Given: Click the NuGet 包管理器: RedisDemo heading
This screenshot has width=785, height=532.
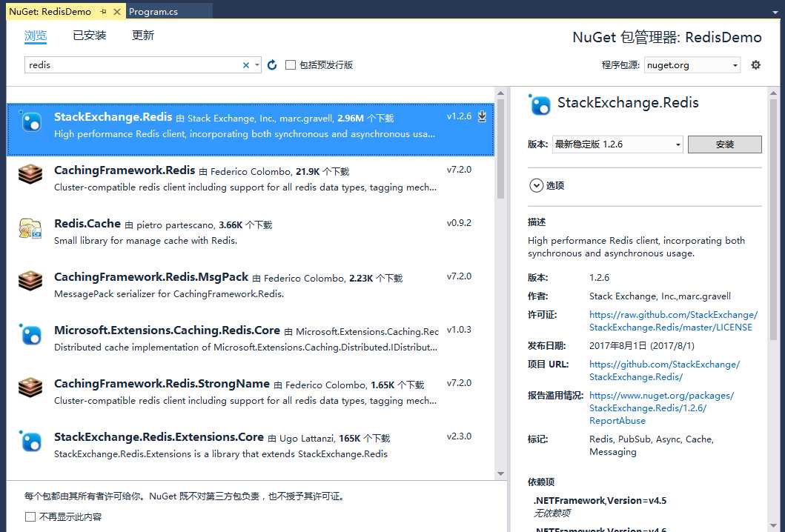Looking at the screenshot, I should pos(667,37).
